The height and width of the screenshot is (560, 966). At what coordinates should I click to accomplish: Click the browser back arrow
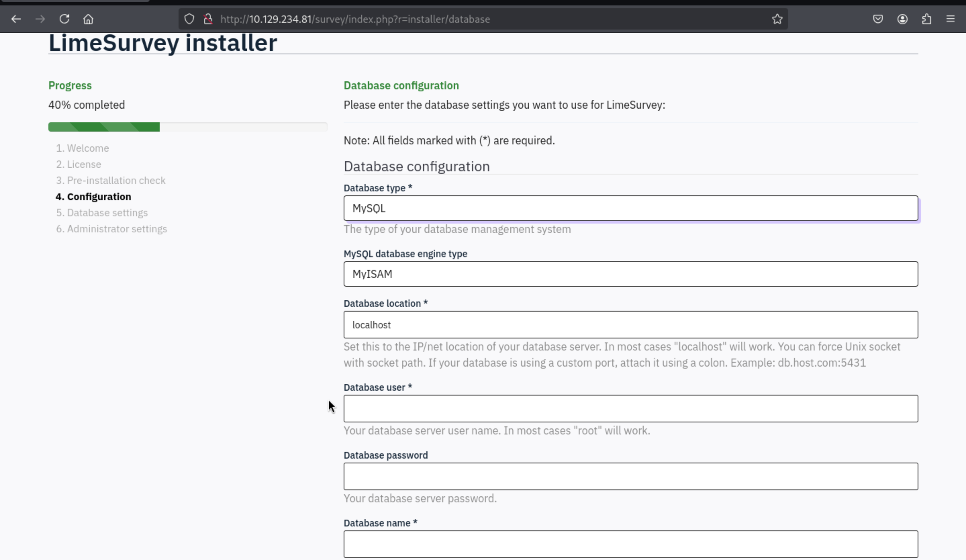[16, 19]
